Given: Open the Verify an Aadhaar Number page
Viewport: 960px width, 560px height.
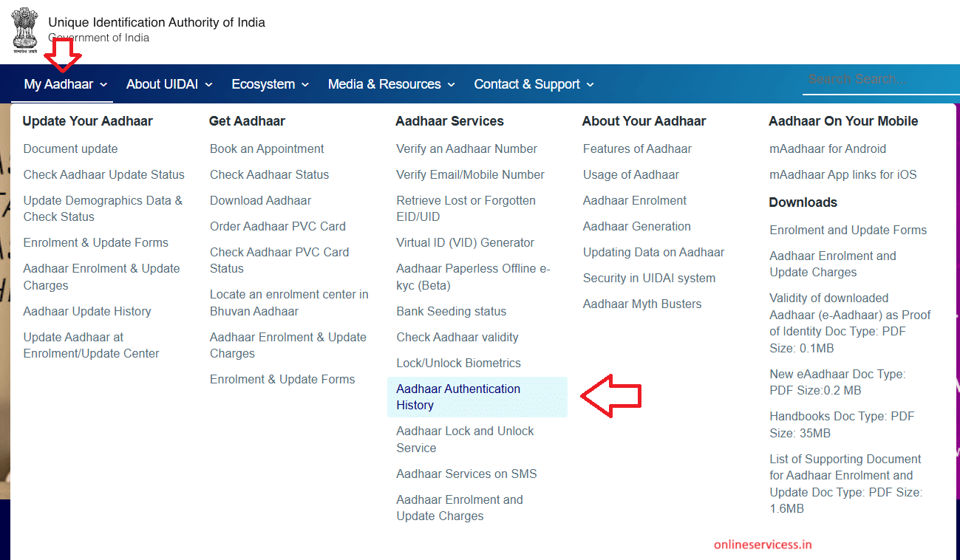Looking at the screenshot, I should click(466, 148).
